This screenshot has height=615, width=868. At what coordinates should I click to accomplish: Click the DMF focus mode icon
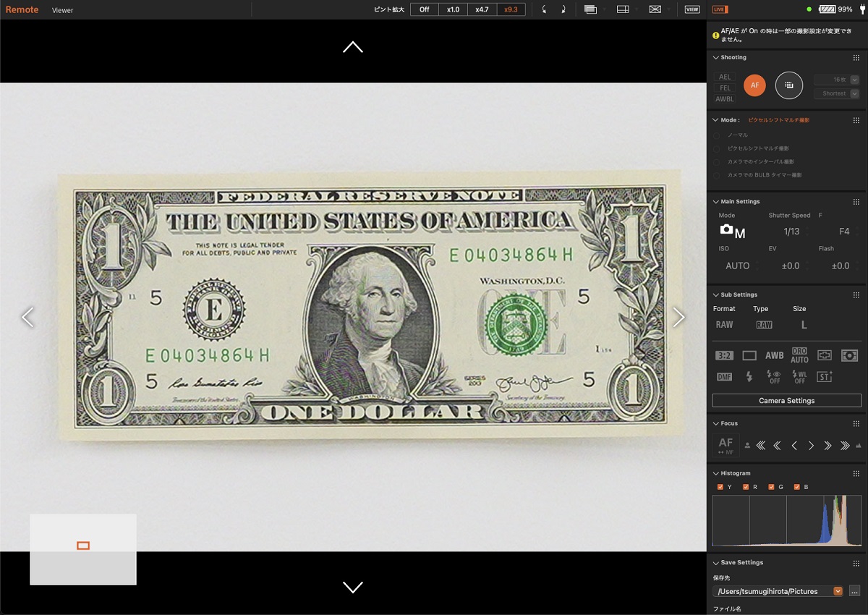click(x=724, y=377)
